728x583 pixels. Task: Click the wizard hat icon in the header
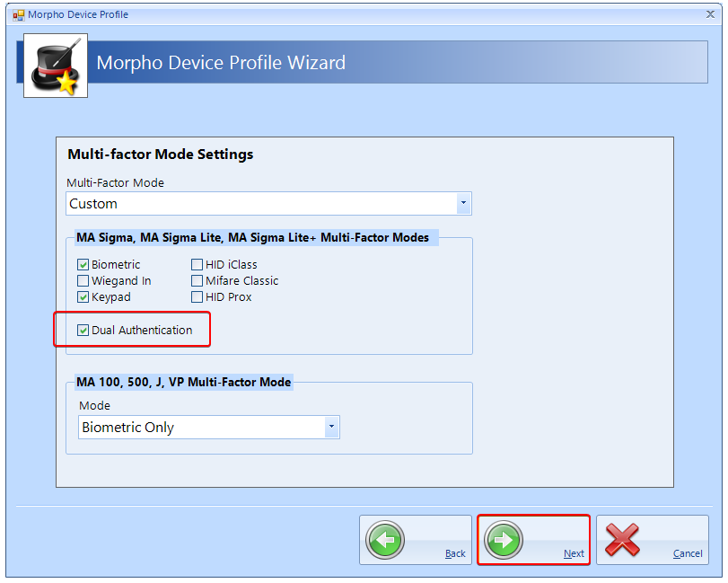click(x=56, y=66)
